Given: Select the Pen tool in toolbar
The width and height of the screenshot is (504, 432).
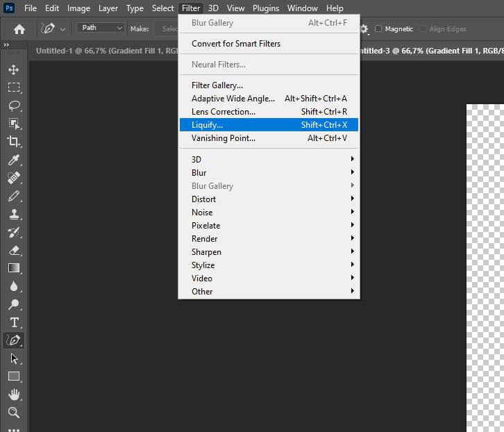Looking at the screenshot, I should 14,340.
